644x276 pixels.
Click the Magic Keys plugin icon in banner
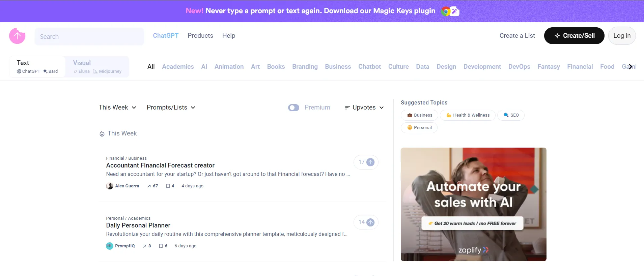pos(455,11)
